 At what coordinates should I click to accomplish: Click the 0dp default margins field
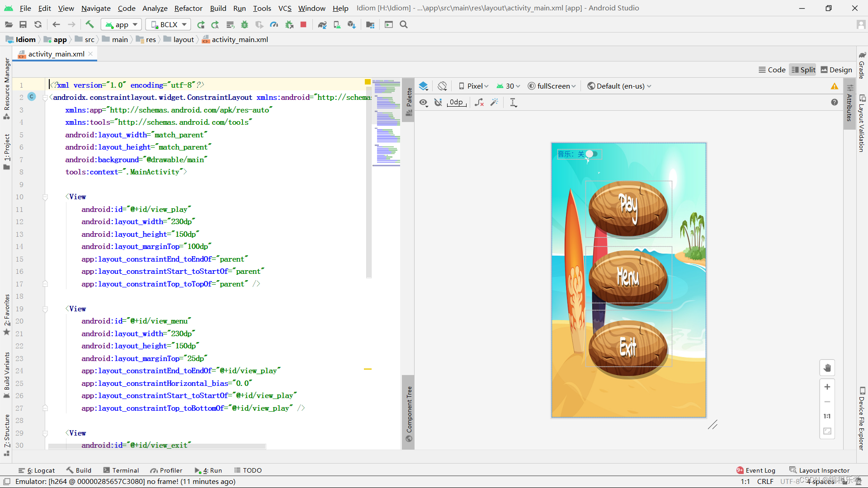[x=456, y=102]
